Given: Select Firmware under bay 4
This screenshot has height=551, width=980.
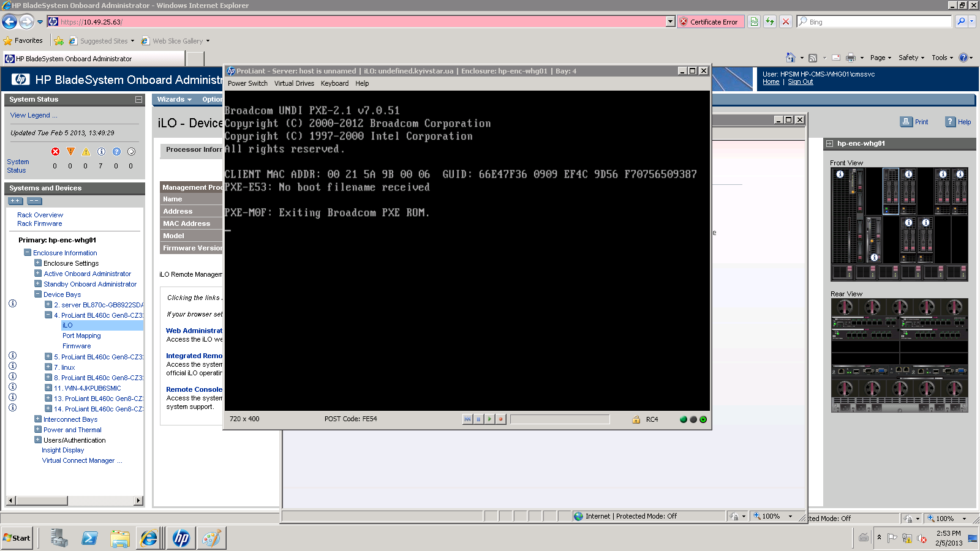Looking at the screenshot, I should (77, 346).
